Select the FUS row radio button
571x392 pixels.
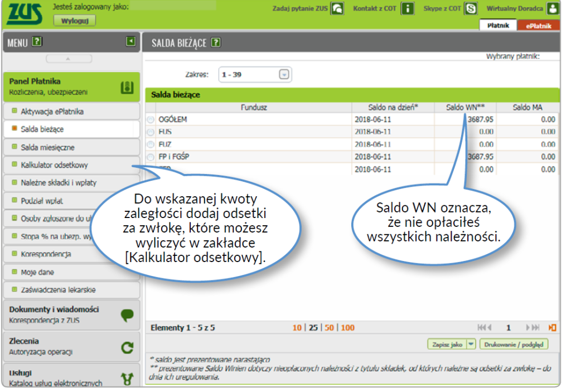point(151,132)
